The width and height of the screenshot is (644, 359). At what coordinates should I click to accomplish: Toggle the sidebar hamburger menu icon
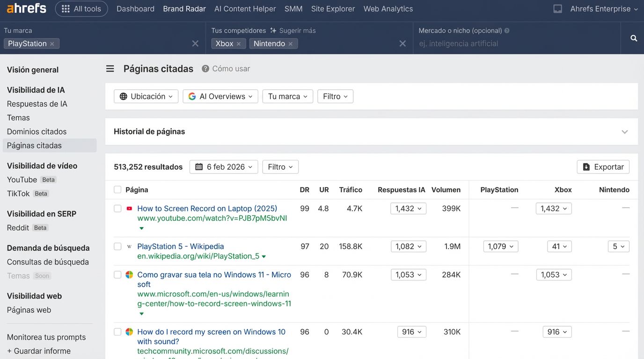(x=110, y=69)
